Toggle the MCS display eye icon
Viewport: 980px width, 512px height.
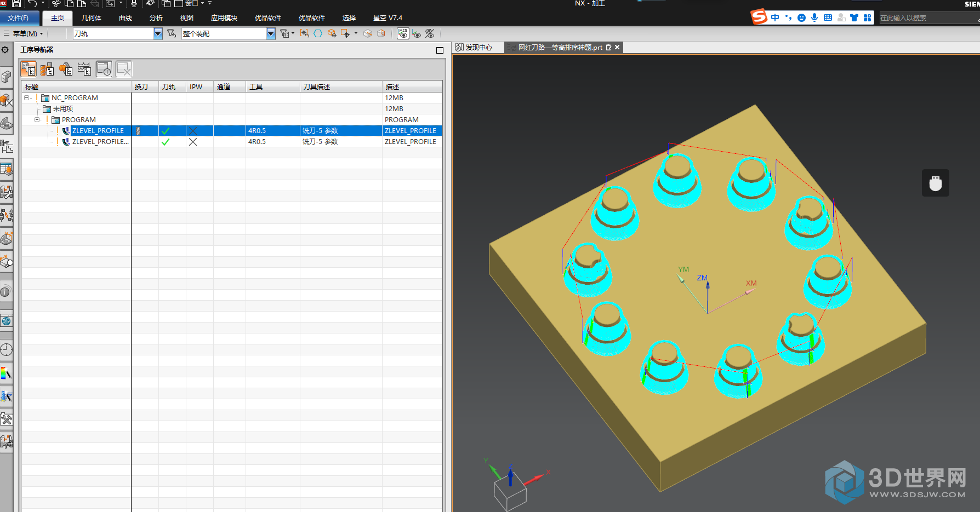[403, 33]
